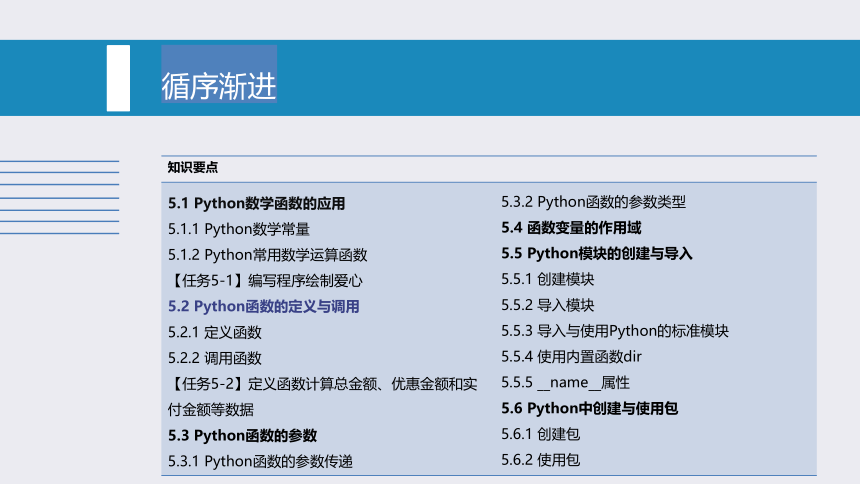
Task: Click heading 5.3 Python函数的参数
Action: [x=242, y=435]
